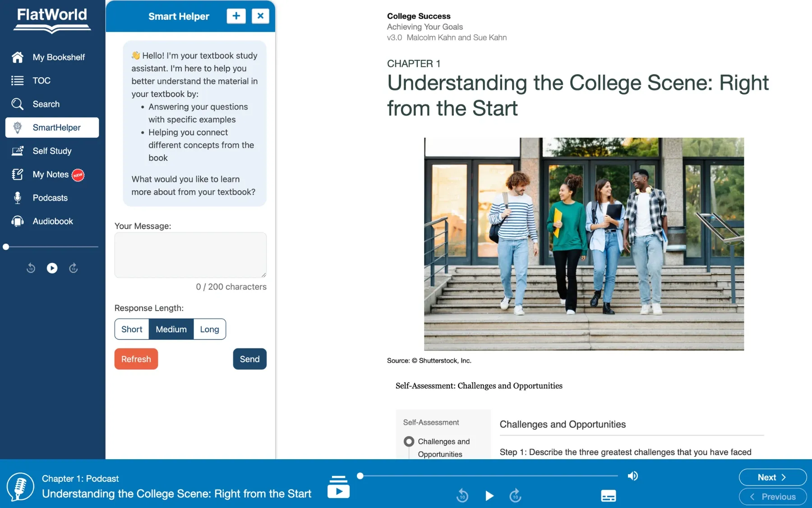This screenshot has width=812, height=508.
Task: Play the chapter podcast in bottom bar
Action: [489, 496]
